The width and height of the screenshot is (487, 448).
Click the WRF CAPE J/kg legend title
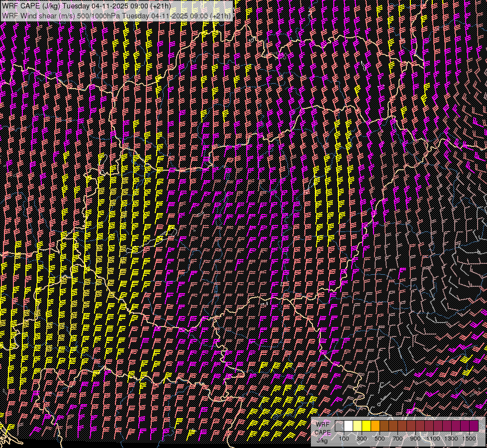pyautogui.click(x=323, y=433)
